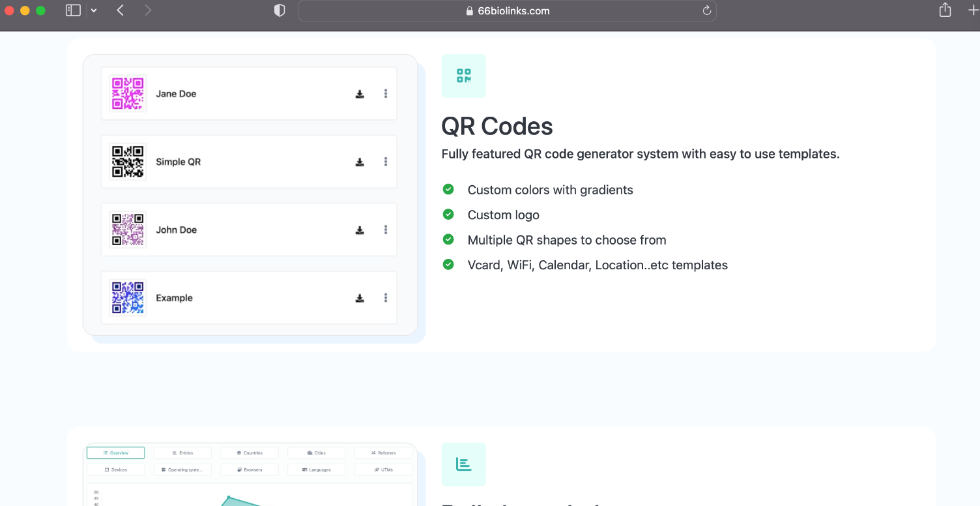Select the UTMs analytics tab
Image resolution: width=980 pixels, height=506 pixels.
coord(384,469)
